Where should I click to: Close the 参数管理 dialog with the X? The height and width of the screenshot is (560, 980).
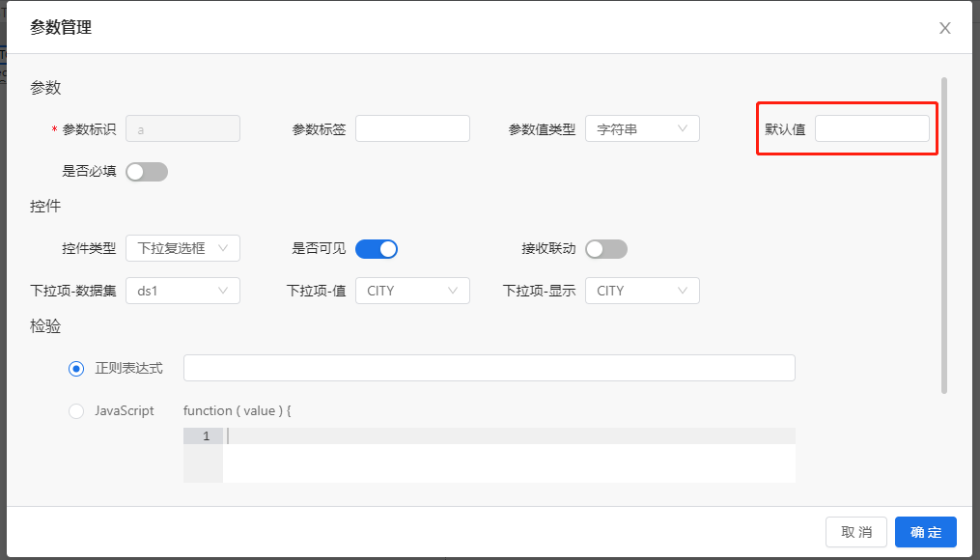pyautogui.click(x=944, y=28)
